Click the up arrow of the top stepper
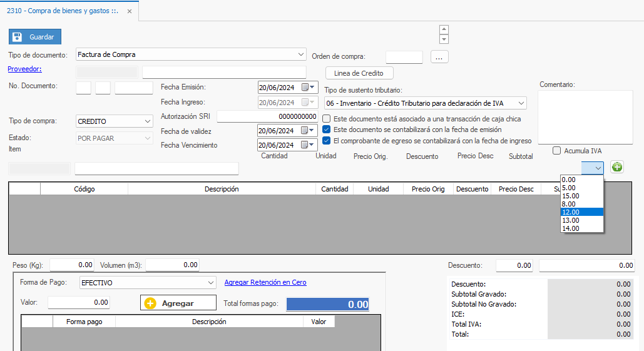 (x=444, y=29)
